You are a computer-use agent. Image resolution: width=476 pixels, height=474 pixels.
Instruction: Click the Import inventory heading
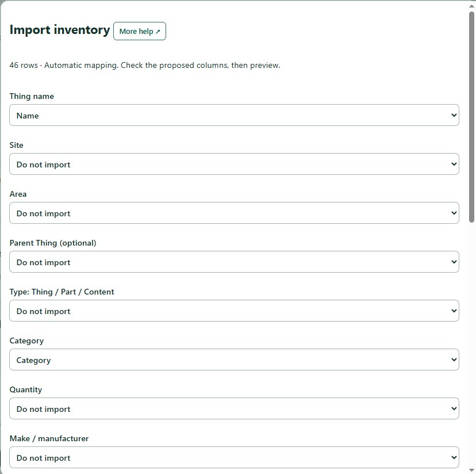[60, 30]
